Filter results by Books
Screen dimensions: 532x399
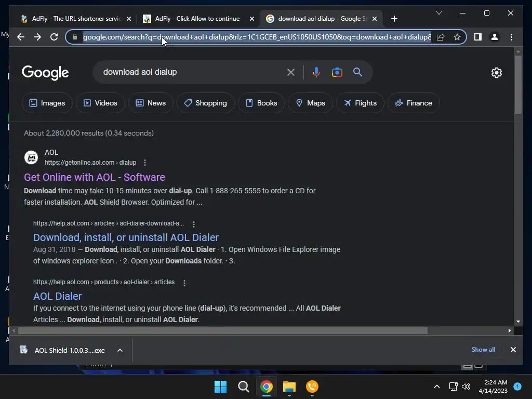261,103
